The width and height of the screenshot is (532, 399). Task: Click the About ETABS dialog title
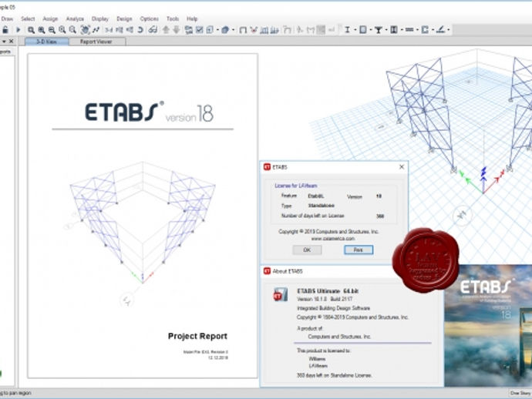click(288, 271)
